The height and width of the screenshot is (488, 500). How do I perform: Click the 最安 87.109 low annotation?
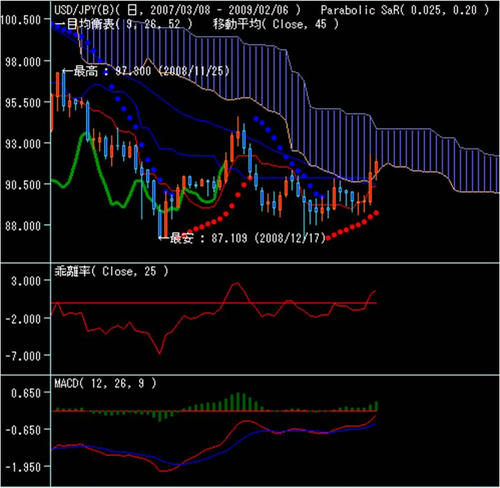[x=242, y=238]
